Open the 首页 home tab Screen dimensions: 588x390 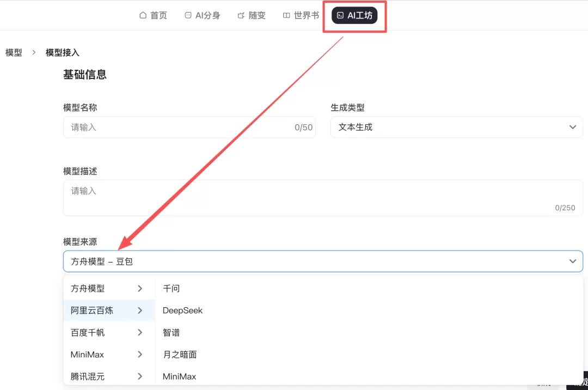coord(153,15)
